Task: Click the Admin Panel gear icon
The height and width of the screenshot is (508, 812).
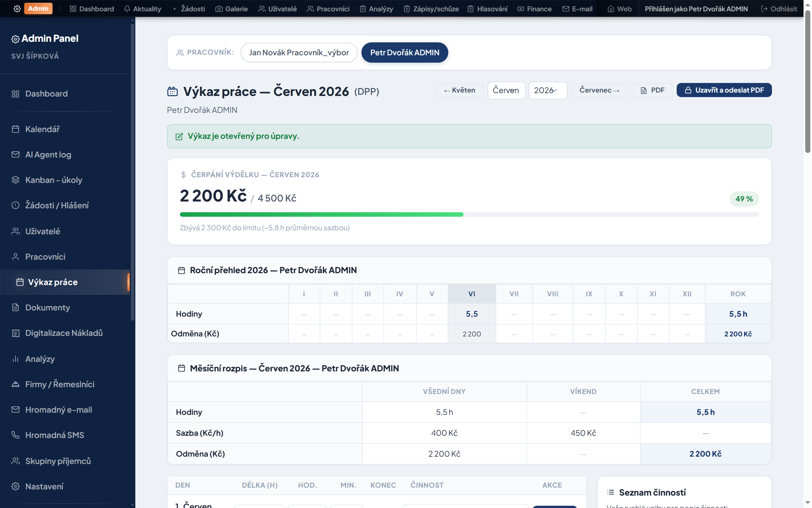Action: coord(15,39)
